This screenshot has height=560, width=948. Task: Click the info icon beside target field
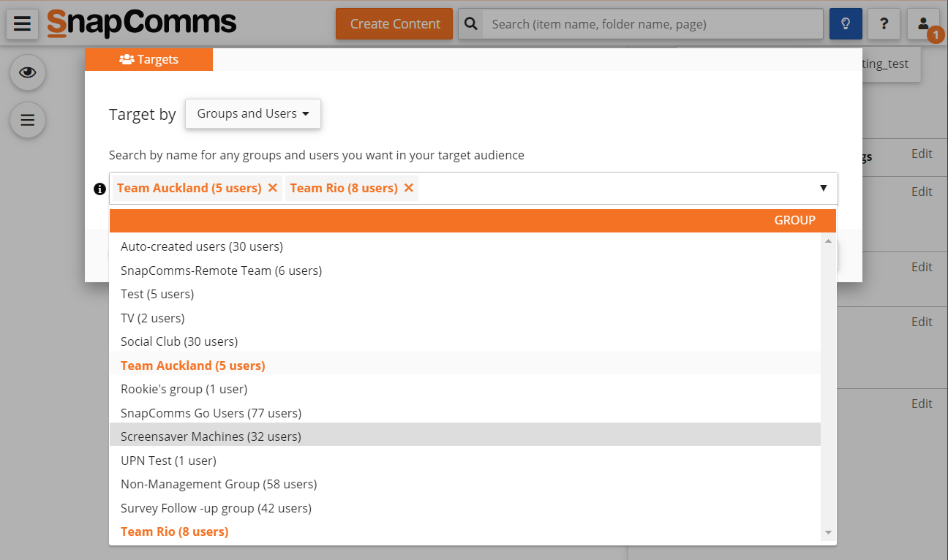pos(100,189)
